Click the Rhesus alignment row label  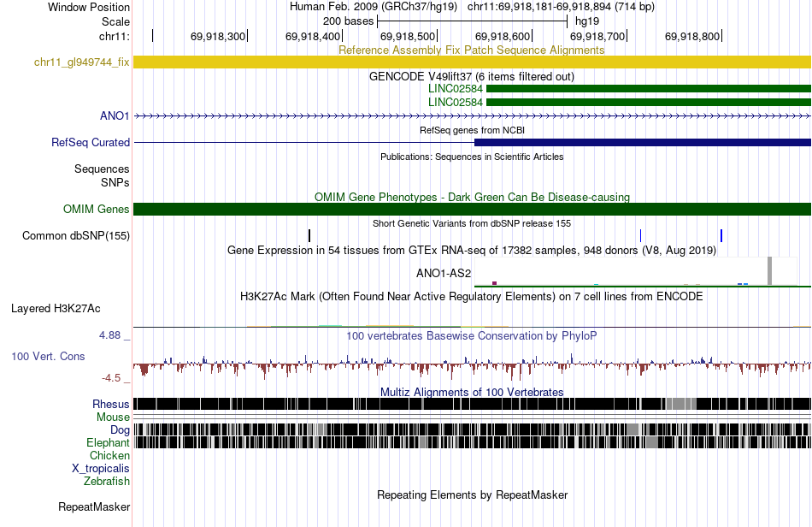point(111,404)
